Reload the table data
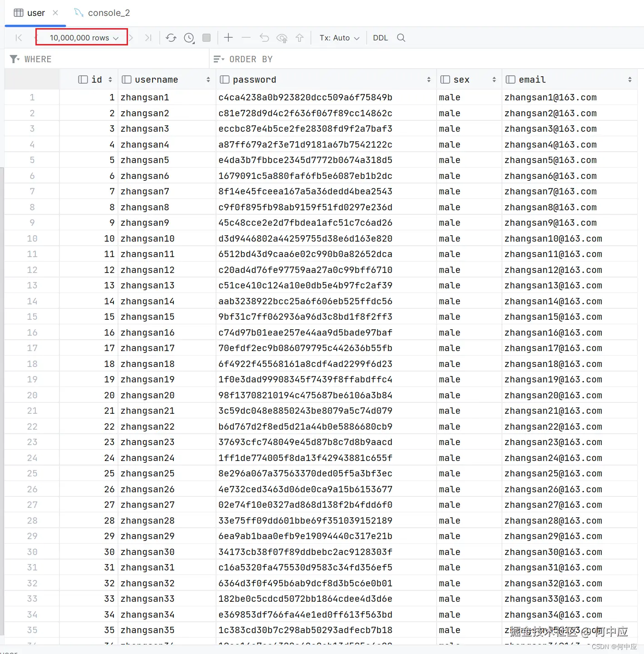Screen dimensions: 644x654 coord(171,38)
